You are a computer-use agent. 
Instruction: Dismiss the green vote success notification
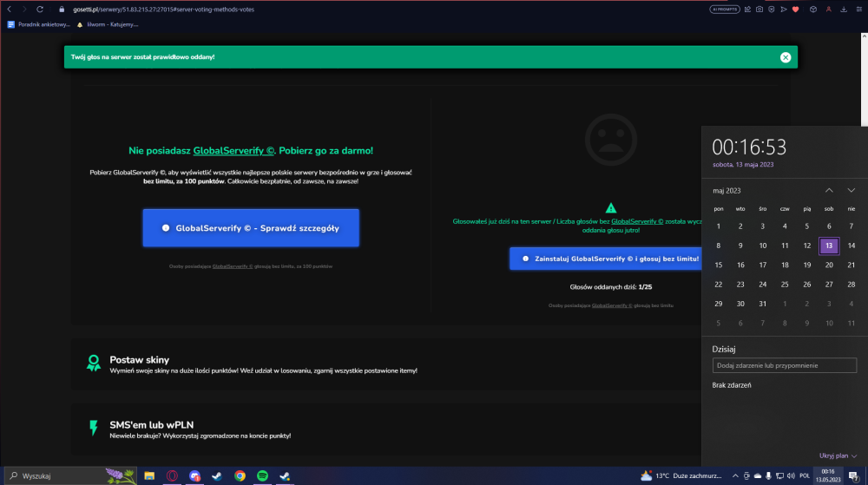coord(785,57)
